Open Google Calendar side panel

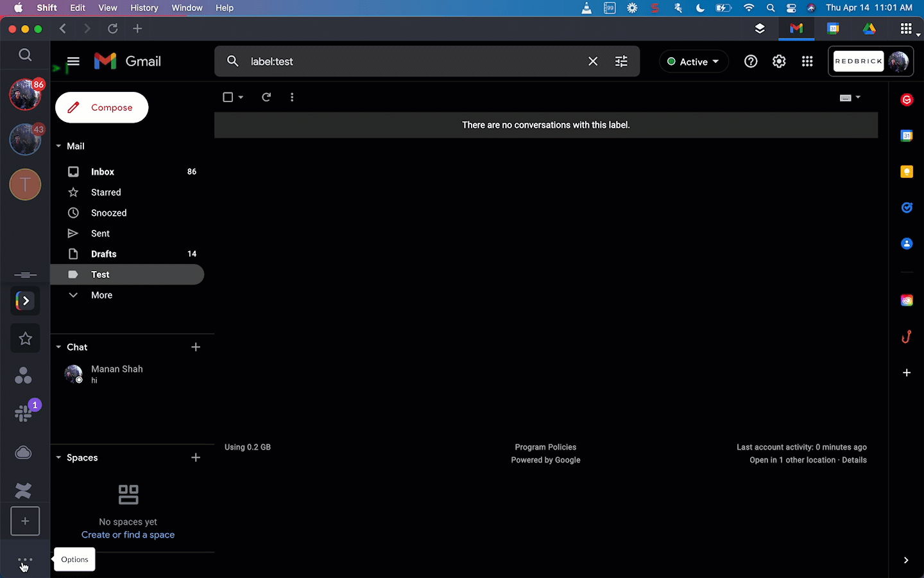(x=907, y=136)
